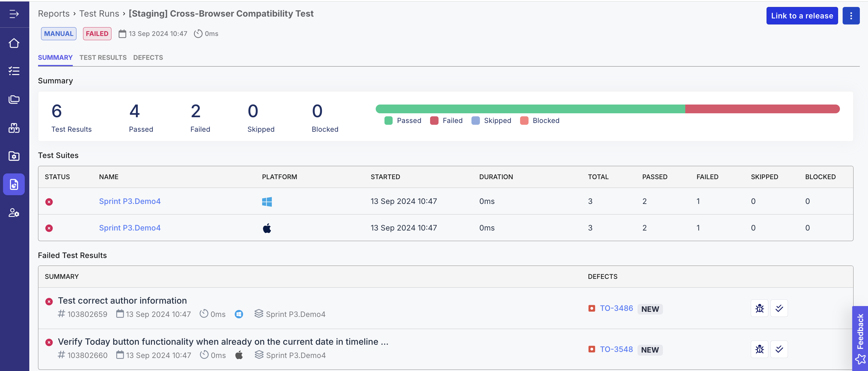
Task: Open Sprint P3.Demo4 test suite link
Action: point(130,201)
